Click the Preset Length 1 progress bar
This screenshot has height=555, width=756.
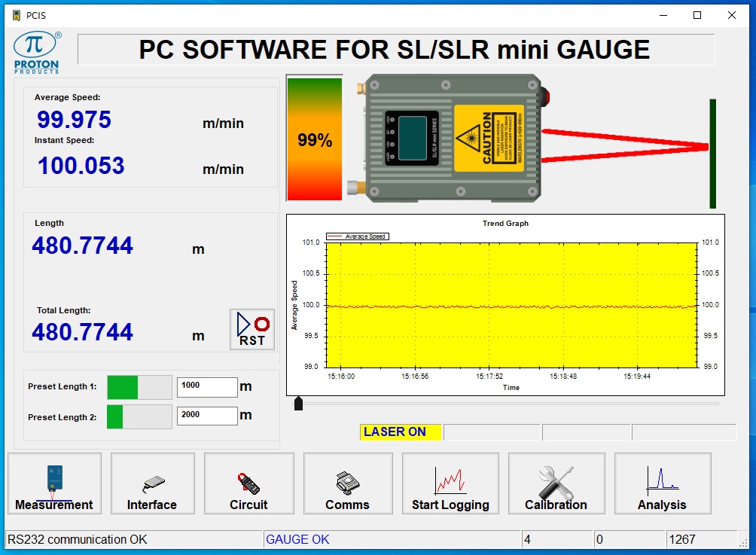[x=139, y=387]
